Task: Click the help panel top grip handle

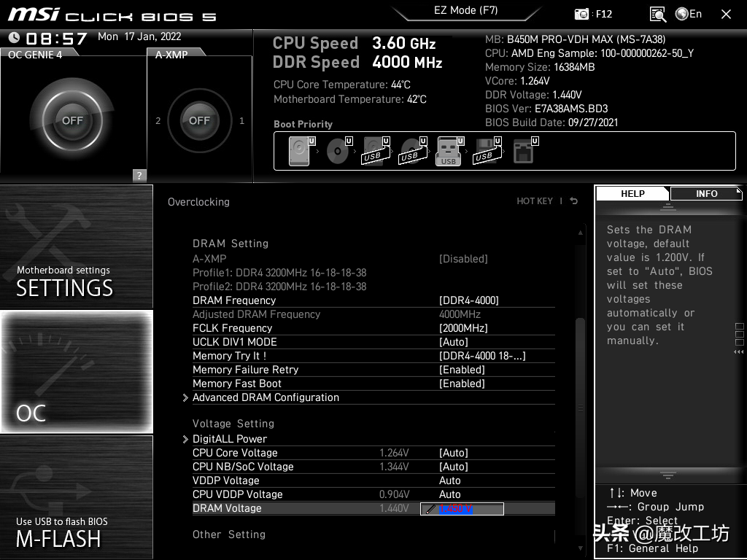Action: tap(668, 206)
